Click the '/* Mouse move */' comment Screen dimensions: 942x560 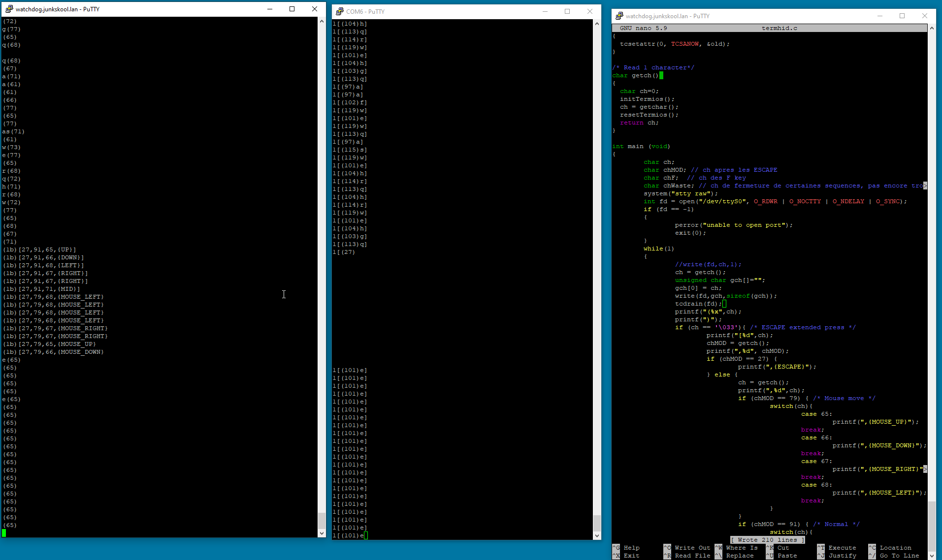(x=845, y=398)
